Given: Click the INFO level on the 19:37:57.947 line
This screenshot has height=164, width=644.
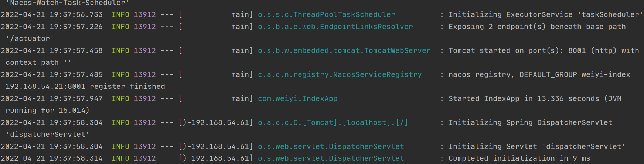Looking at the screenshot, I should point(120,99).
